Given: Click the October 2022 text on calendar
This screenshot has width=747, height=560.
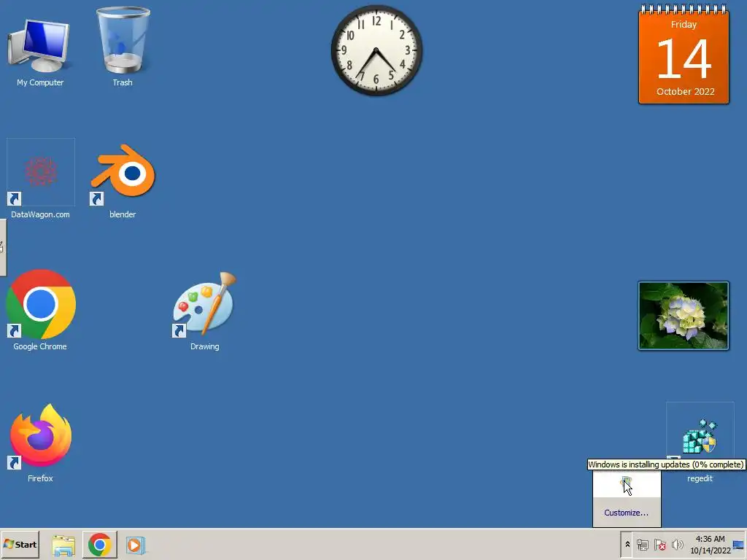Looking at the screenshot, I should click(x=685, y=91).
